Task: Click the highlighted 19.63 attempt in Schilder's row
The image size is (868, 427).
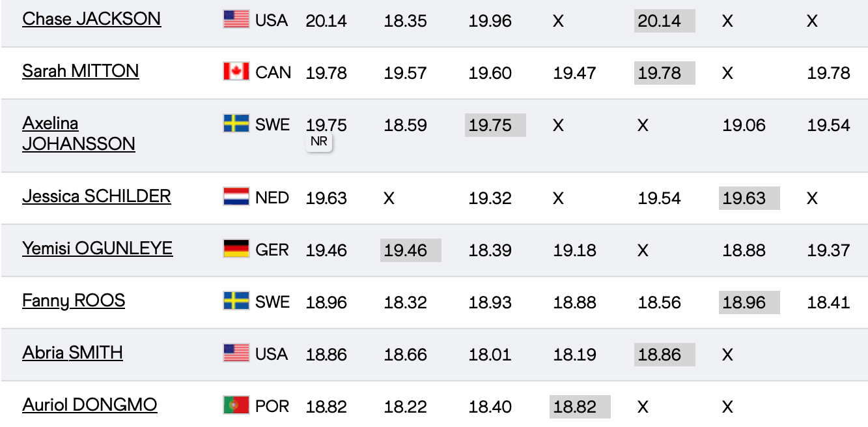Action: point(749,198)
